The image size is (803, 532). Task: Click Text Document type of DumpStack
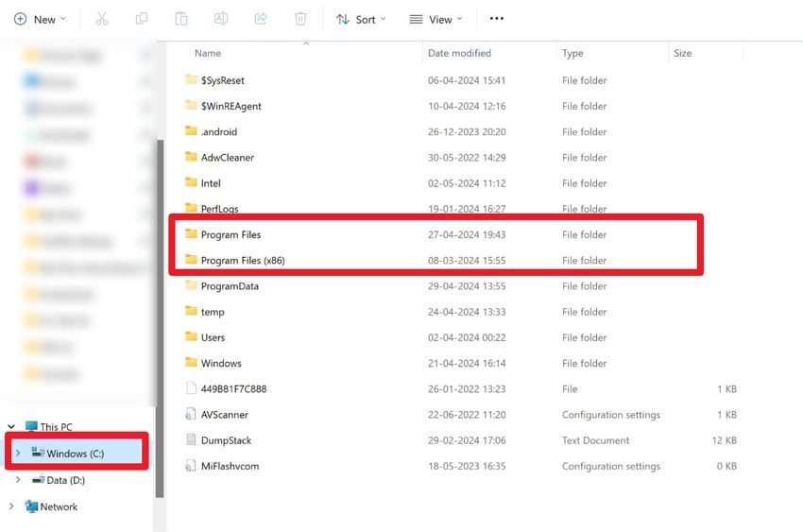click(595, 440)
